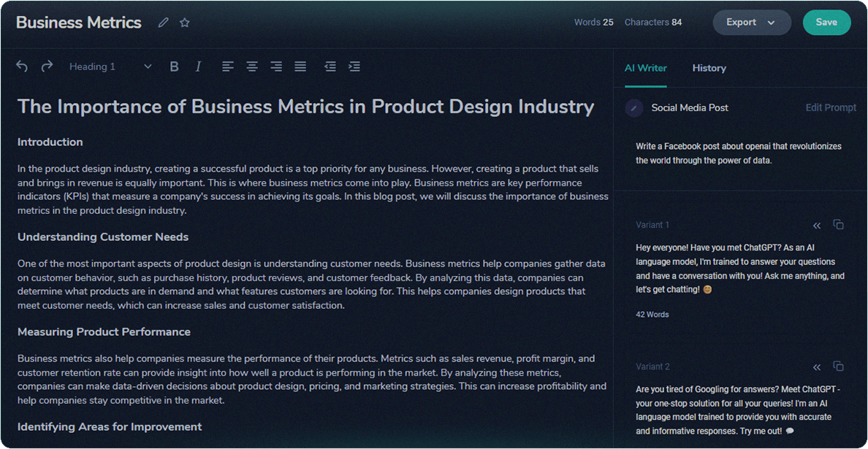The width and height of the screenshot is (868, 449).
Task: Increase the paragraph indent
Action: pos(354,66)
